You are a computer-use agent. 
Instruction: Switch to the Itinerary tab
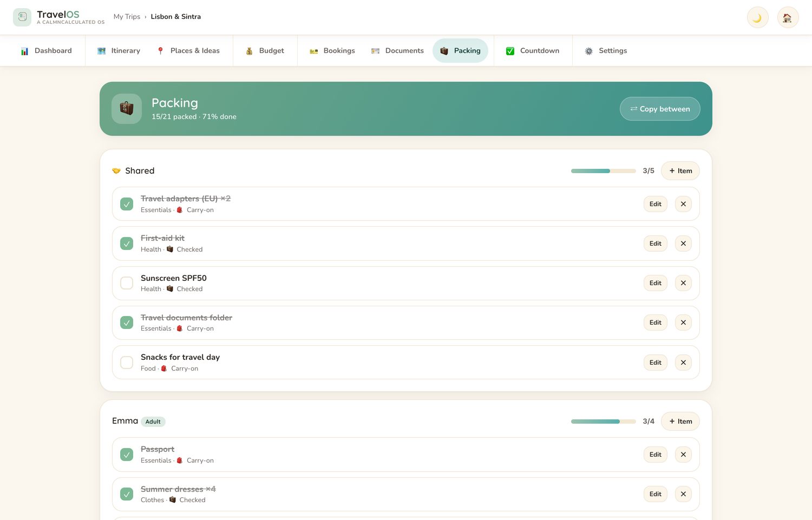point(119,51)
